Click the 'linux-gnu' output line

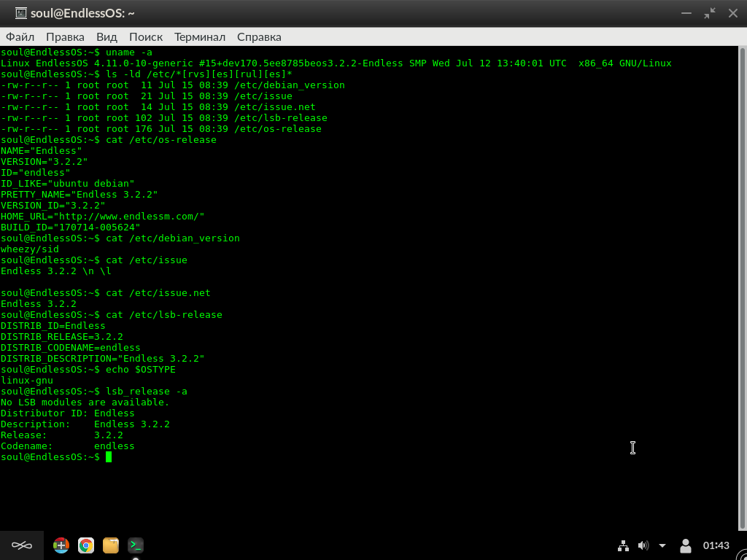point(27,381)
